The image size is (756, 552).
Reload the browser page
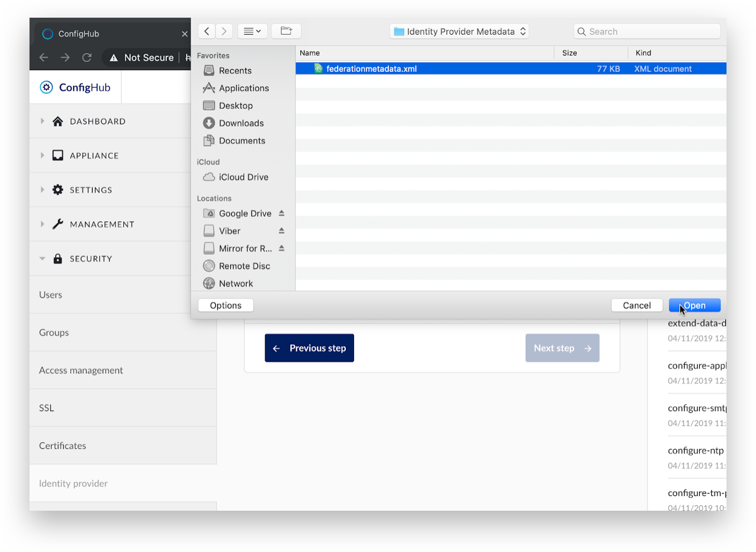[87, 57]
